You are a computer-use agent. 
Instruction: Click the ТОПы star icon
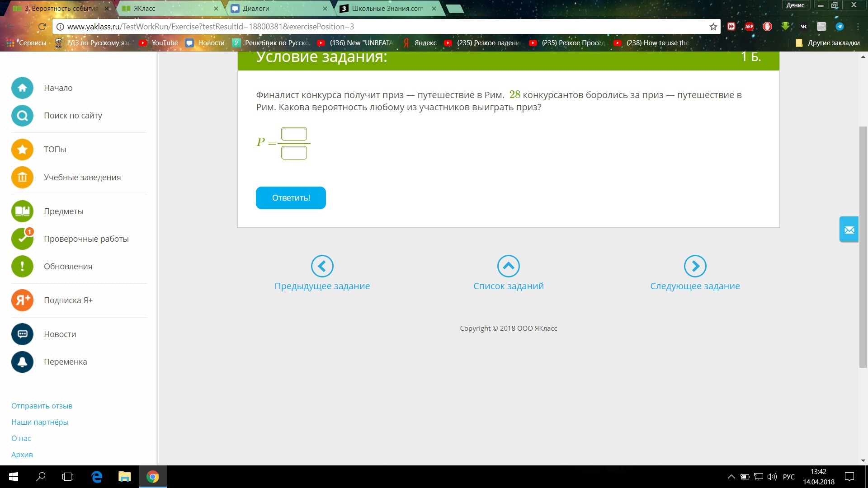[22, 150]
